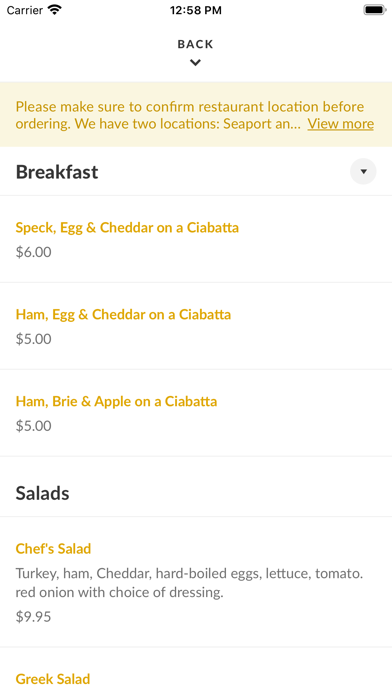Select Ham, Egg & Cheddar on a Ciabatta
The image size is (392, 696).
pyautogui.click(x=196, y=326)
